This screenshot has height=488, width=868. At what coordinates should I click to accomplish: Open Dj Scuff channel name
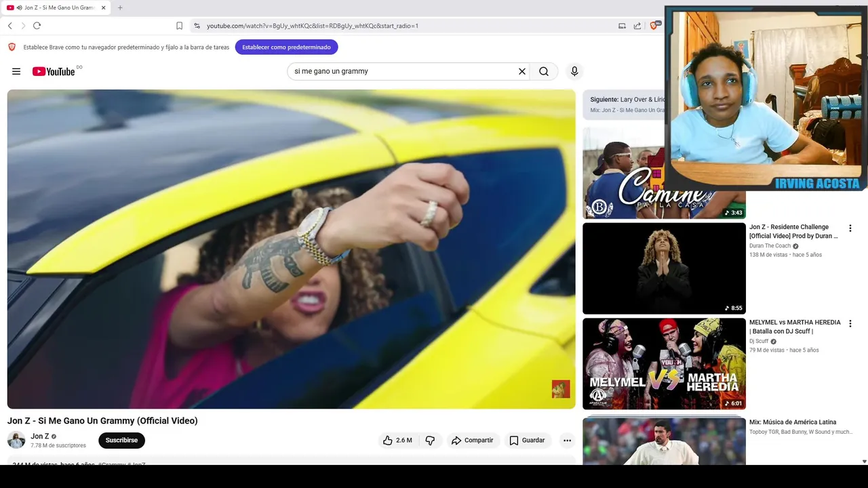click(x=759, y=342)
